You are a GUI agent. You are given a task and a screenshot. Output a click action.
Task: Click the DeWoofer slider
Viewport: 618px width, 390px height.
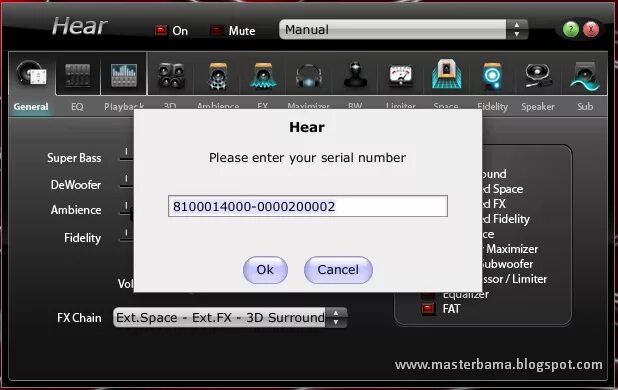pyautogui.click(x=127, y=182)
